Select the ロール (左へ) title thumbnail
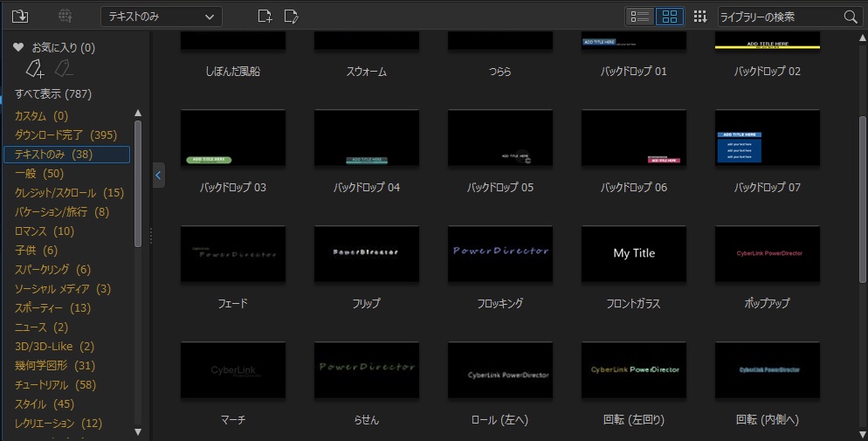 [x=500, y=370]
